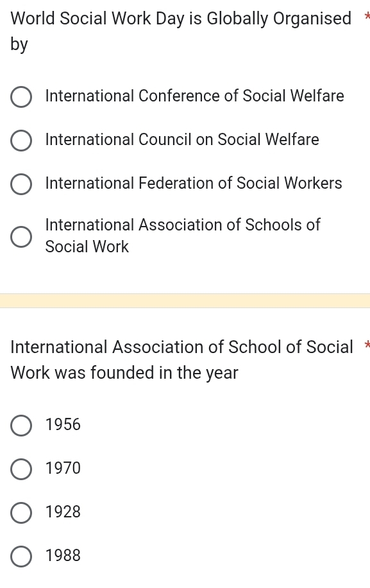Choose the year 1970 answer
This screenshot has width=370, height=588.
click(x=21, y=469)
